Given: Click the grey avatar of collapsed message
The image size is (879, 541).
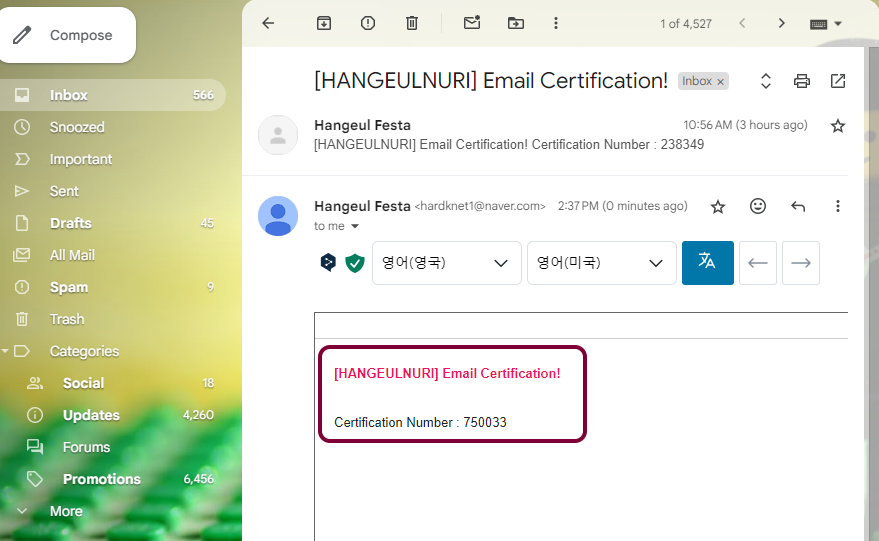Looking at the screenshot, I should pos(277,135).
